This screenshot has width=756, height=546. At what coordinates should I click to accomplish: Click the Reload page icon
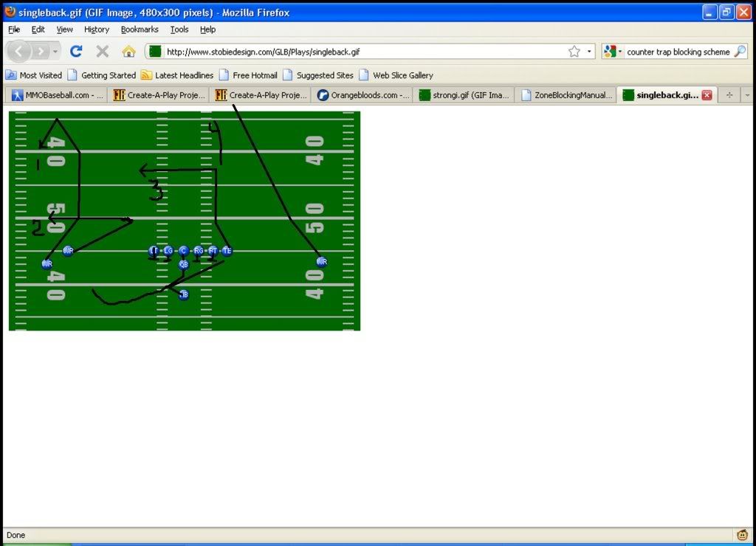[75, 52]
